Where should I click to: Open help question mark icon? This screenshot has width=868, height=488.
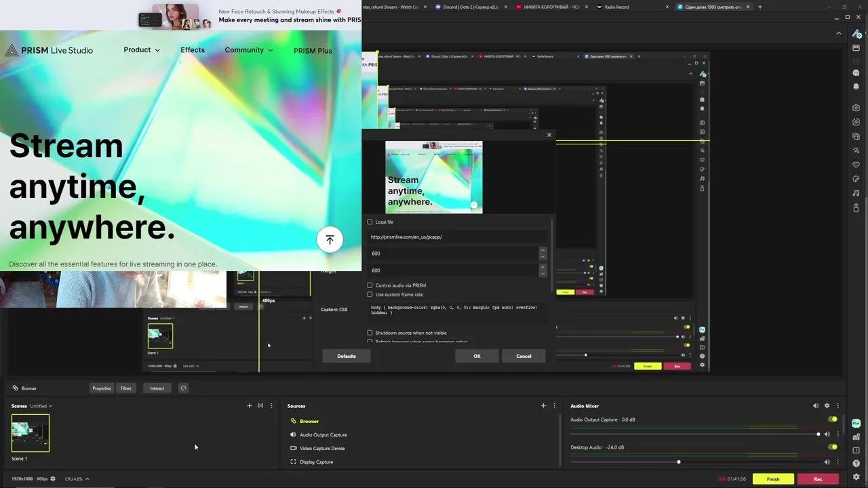[856, 464]
